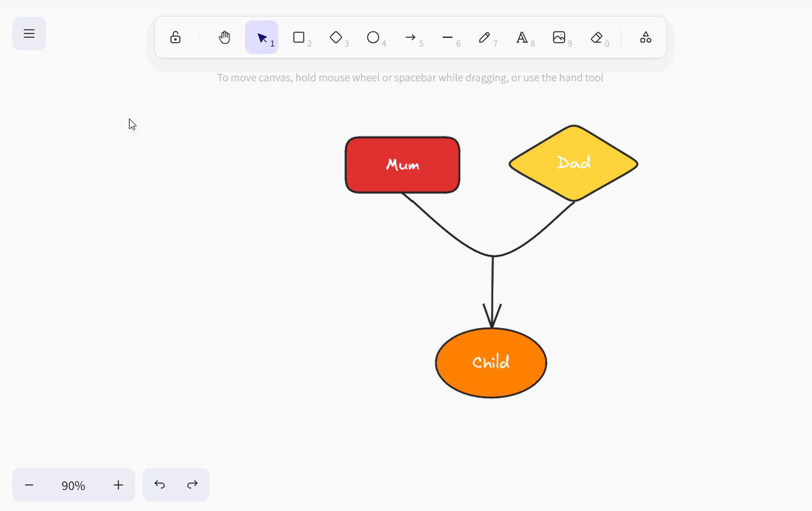Viewport: 812px width, 511px height.
Task: Open the more shapes tools dropdown
Action: (645, 38)
